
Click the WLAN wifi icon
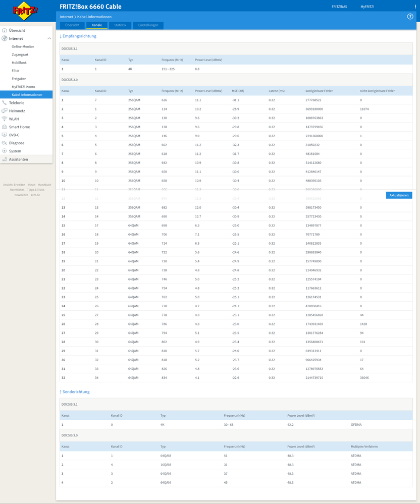[x=5, y=119]
